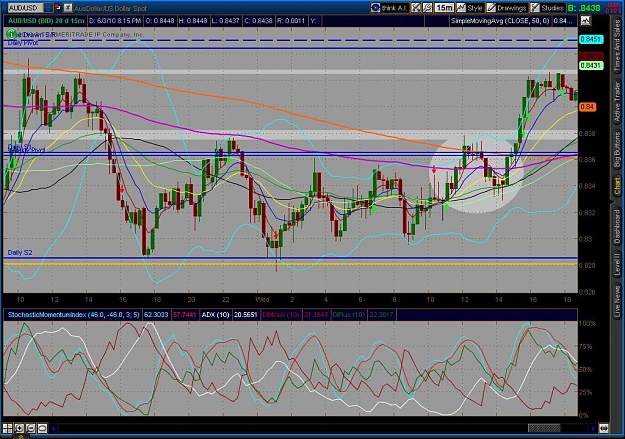
Task: Open the think A.I. button
Action: pyautogui.click(x=389, y=8)
